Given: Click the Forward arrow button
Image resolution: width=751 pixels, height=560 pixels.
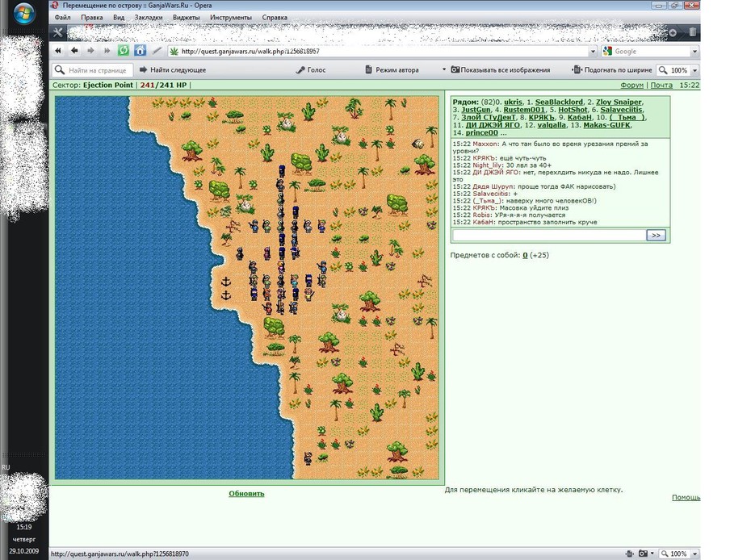Looking at the screenshot, I should [x=90, y=51].
